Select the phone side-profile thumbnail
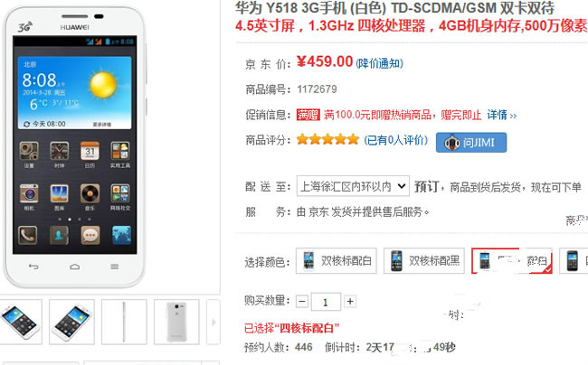Image resolution: width=588 pixels, height=365 pixels. (x=124, y=322)
